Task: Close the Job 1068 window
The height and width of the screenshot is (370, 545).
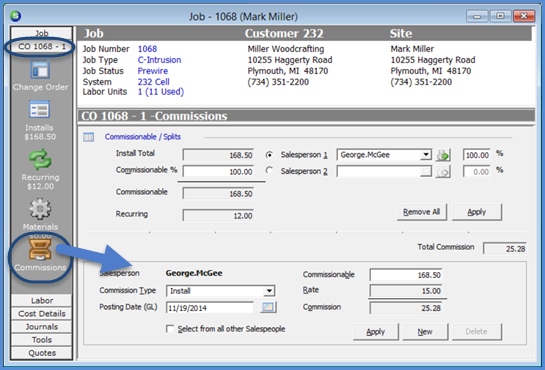Action: pyautogui.click(x=524, y=16)
